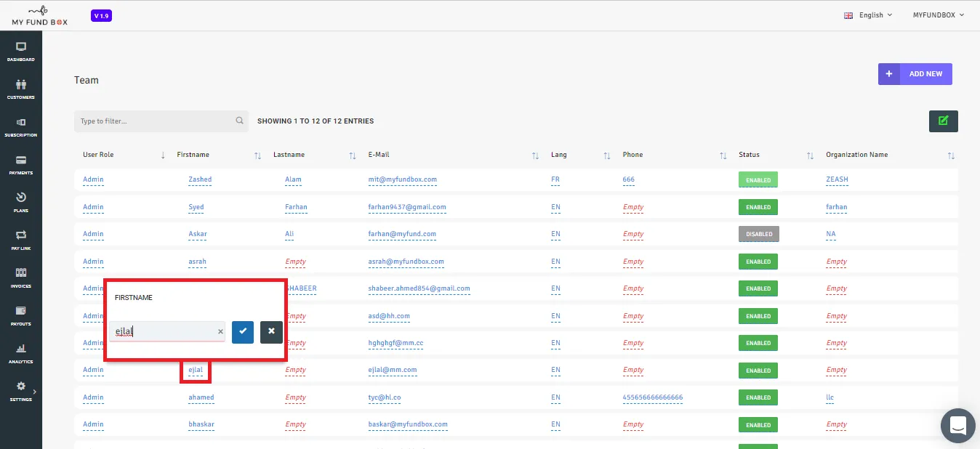Sort table by Firstname column
Image resolution: width=980 pixels, height=449 pixels.
(257, 155)
